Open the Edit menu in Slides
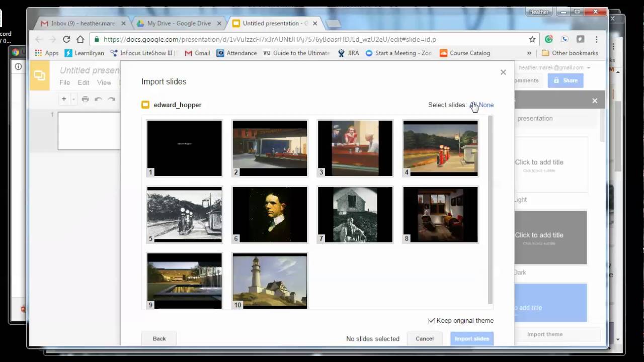The image size is (644, 362). tap(84, 82)
